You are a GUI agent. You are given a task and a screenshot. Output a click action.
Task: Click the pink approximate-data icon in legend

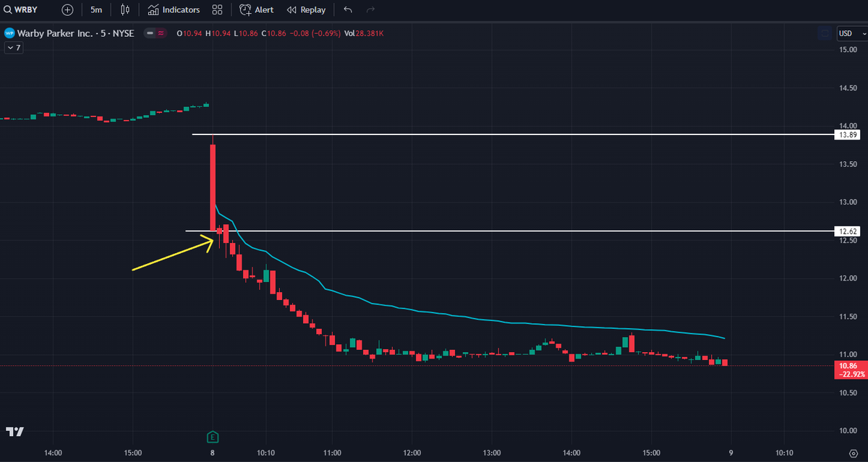[161, 33]
